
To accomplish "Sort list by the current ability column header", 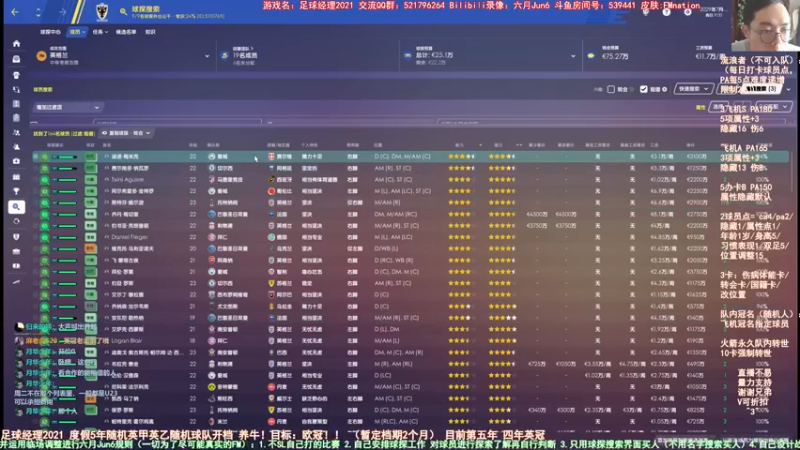I will coord(459,145).
